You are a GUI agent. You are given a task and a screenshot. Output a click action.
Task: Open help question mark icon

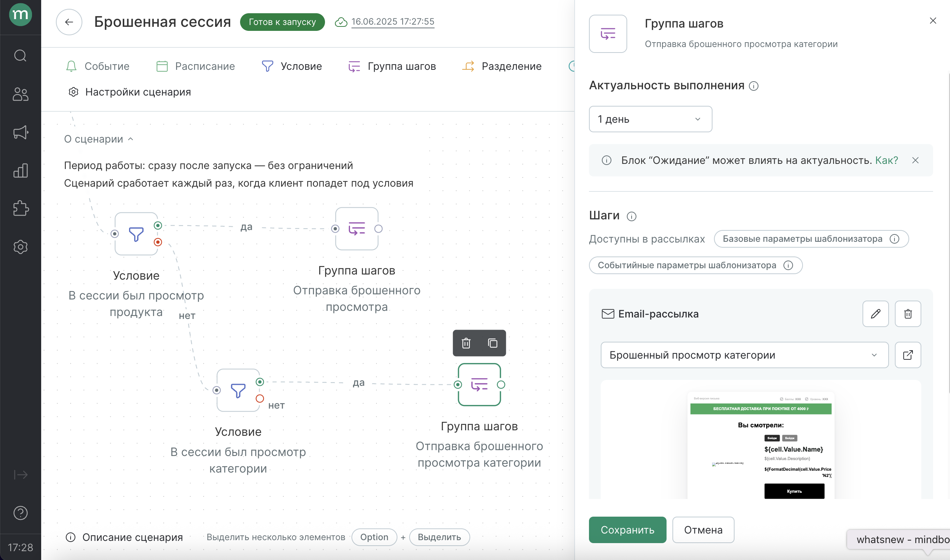pos(20,513)
